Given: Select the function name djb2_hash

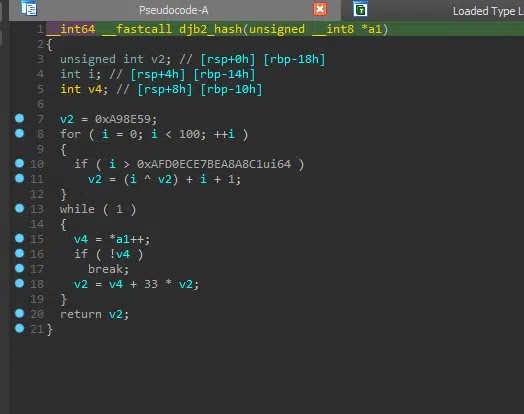Looking at the screenshot, I should [210, 29].
